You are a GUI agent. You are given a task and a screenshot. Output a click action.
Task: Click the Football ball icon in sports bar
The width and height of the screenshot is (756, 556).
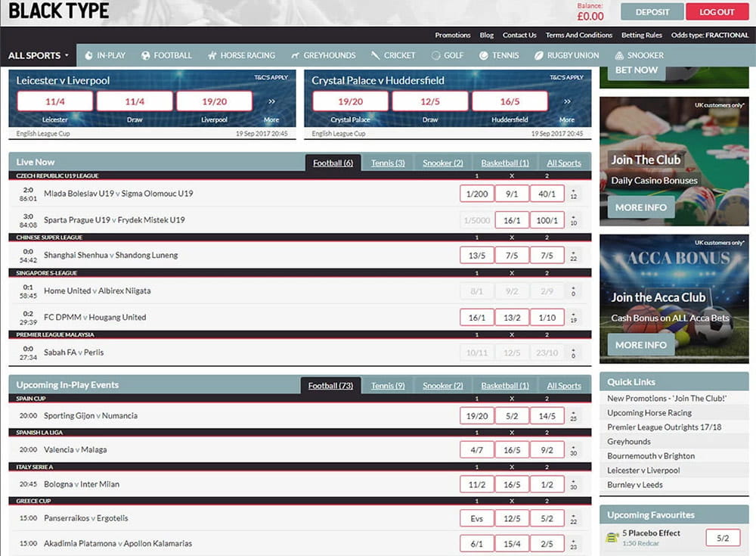coord(146,55)
